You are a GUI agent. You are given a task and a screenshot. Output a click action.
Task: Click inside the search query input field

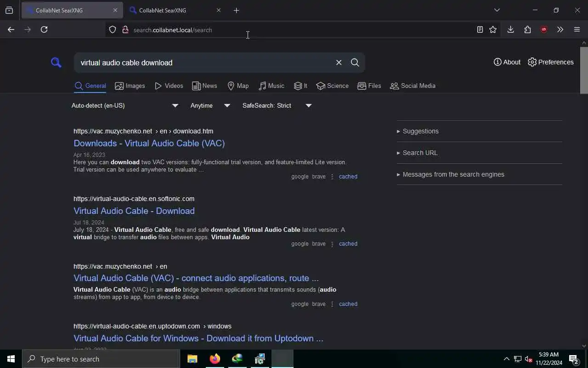204,63
